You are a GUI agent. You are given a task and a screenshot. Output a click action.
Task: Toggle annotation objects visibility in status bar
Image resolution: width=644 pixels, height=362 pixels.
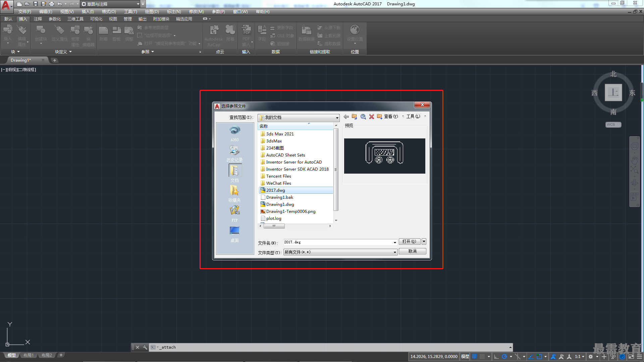click(553, 357)
